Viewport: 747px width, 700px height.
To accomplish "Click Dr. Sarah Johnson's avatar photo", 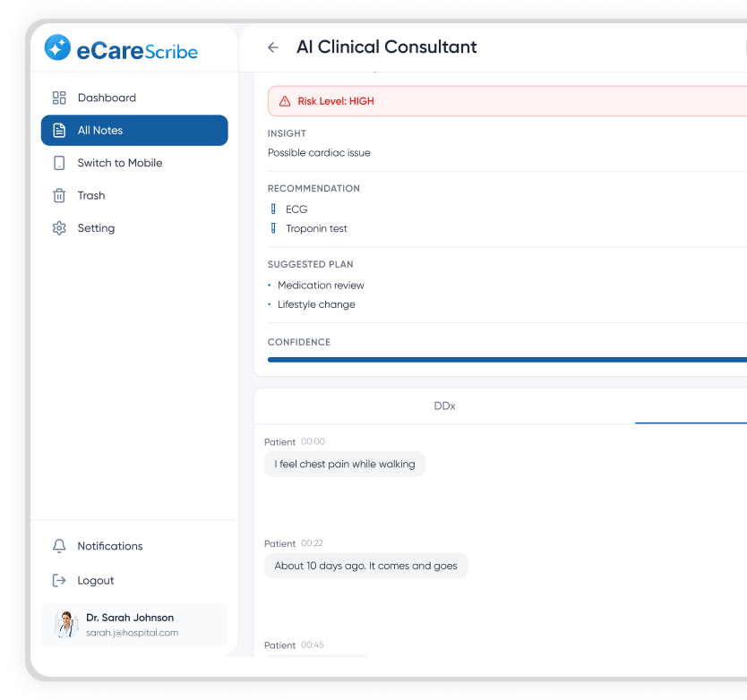I will pos(66,624).
